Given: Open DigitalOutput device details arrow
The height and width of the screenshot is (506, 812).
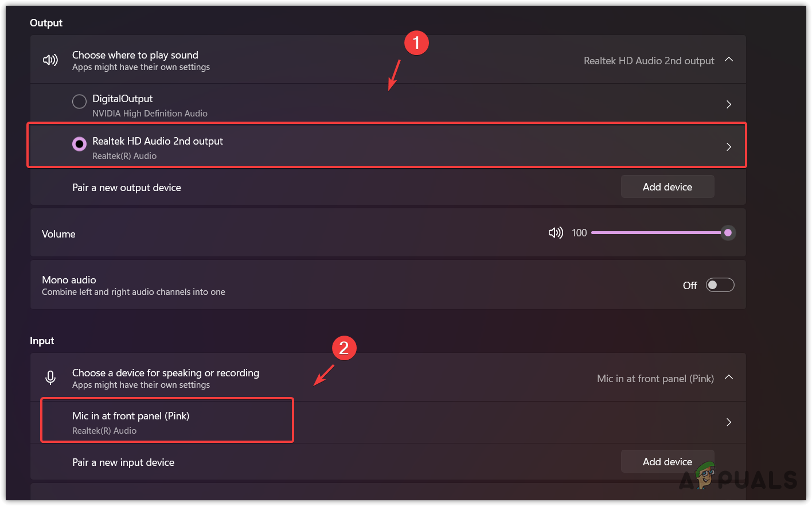Looking at the screenshot, I should [x=729, y=104].
